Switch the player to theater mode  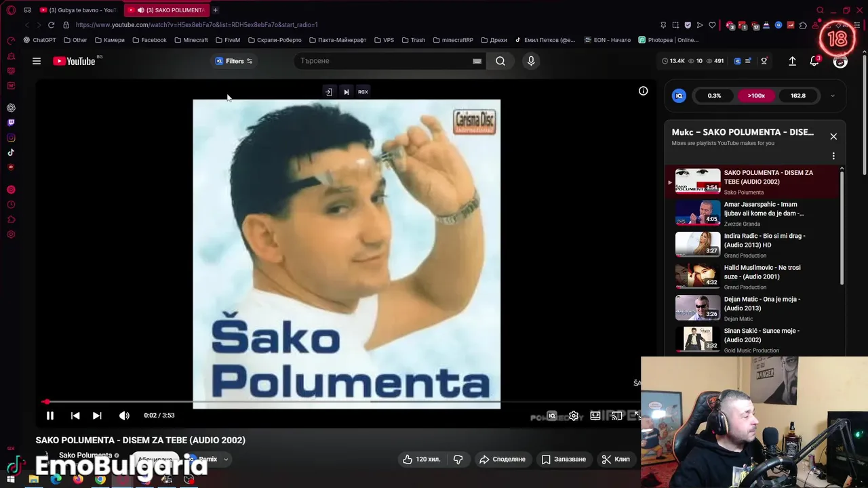[595, 415]
